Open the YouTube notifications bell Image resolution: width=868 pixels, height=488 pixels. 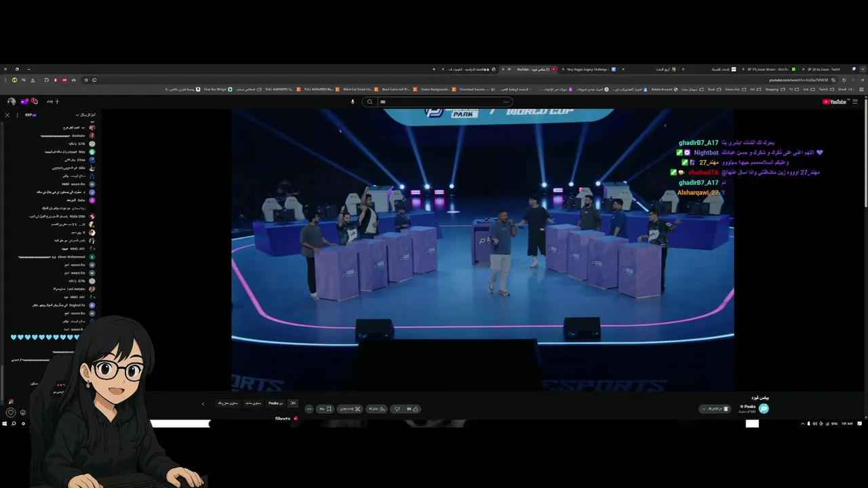pyautogui.click(x=35, y=102)
